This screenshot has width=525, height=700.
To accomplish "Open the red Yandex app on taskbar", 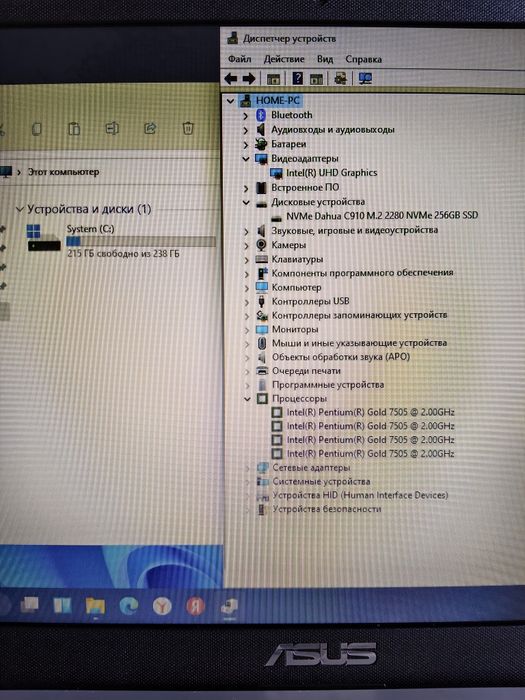I will pos(195,606).
